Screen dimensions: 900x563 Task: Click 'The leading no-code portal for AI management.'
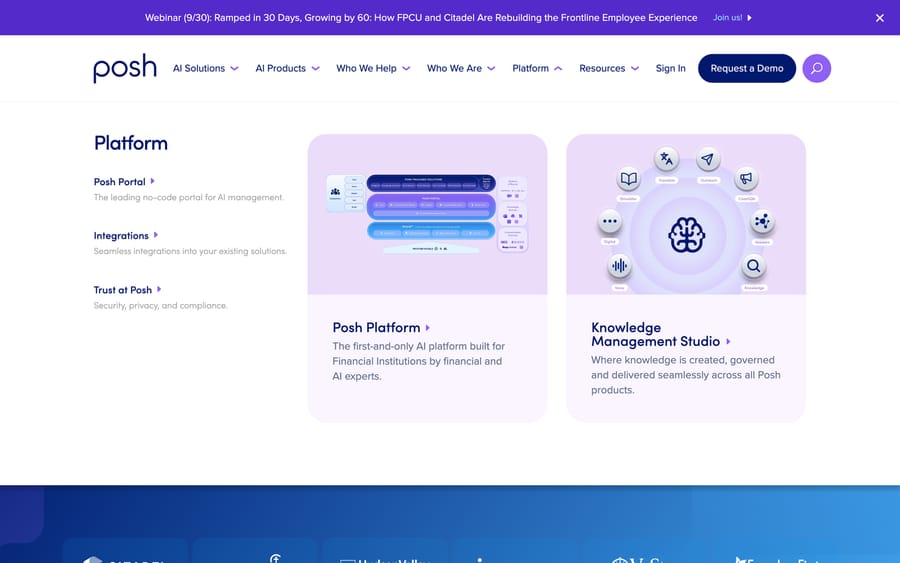189,197
